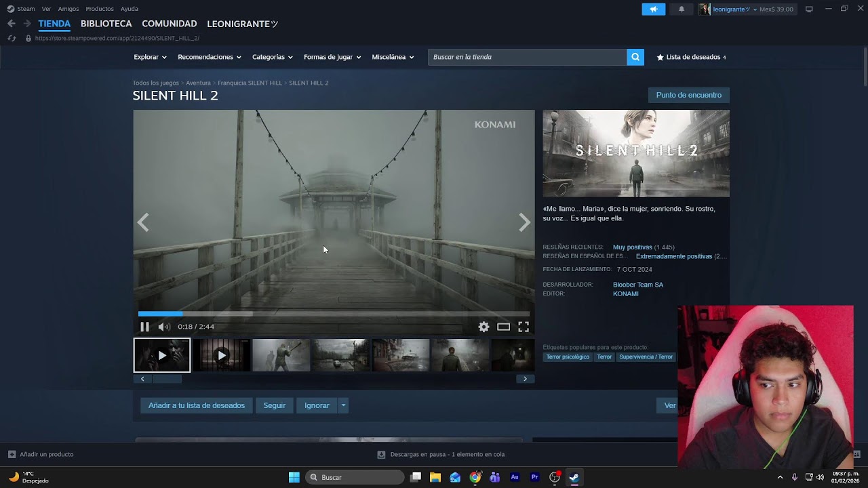Screen dimensions: 868x488
Task: Click the store search magnifier button
Action: pos(635,57)
